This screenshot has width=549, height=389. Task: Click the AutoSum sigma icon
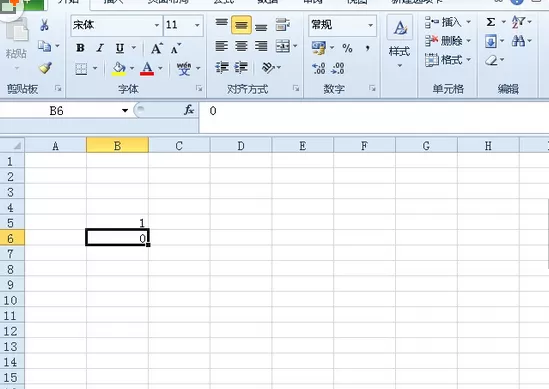[x=491, y=22]
